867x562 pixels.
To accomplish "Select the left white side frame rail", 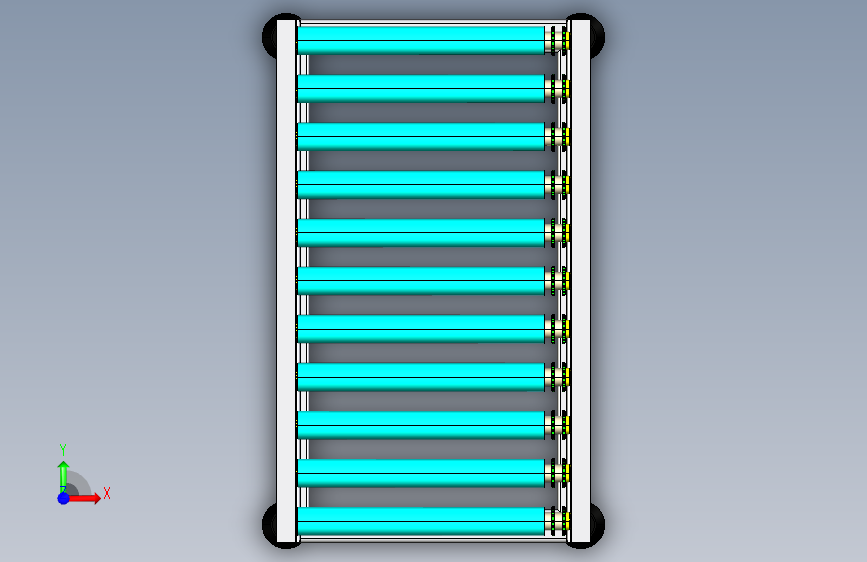I will click(x=286, y=281).
